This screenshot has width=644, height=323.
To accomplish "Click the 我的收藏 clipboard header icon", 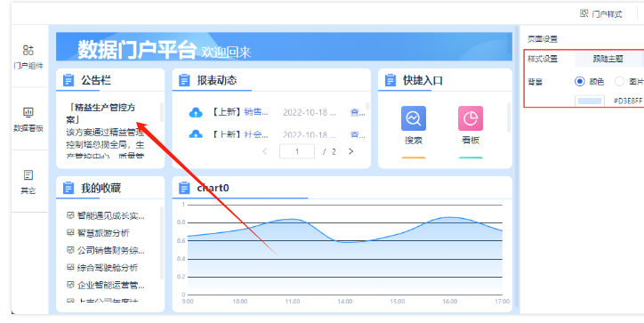I will click(x=68, y=189).
